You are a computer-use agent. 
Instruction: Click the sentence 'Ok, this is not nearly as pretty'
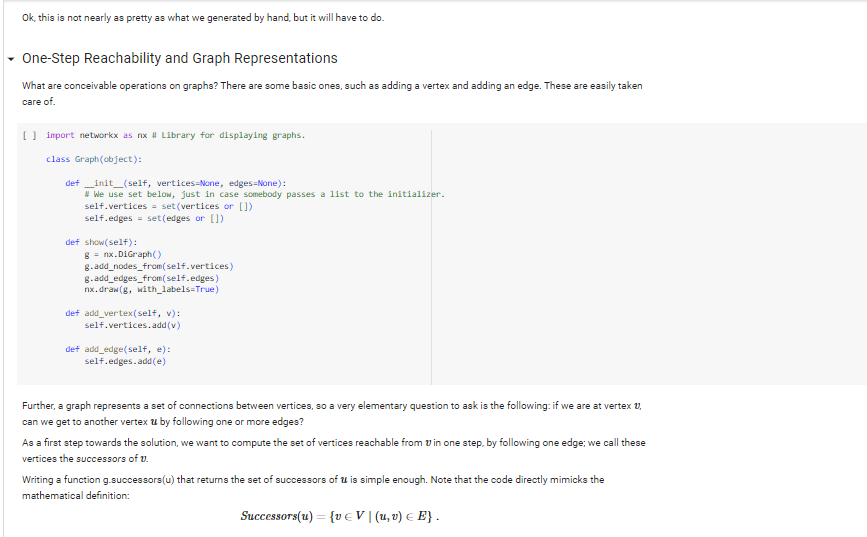pyautogui.click(x=203, y=18)
